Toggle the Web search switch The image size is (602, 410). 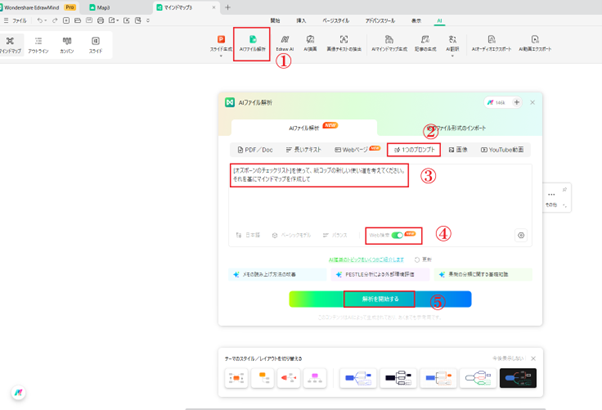coord(397,235)
